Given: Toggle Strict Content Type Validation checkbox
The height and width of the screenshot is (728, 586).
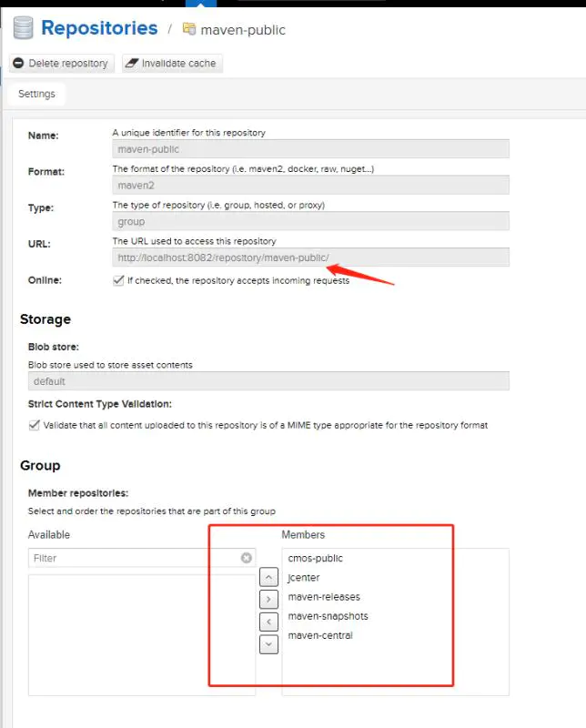Looking at the screenshot, I should 34,425.
